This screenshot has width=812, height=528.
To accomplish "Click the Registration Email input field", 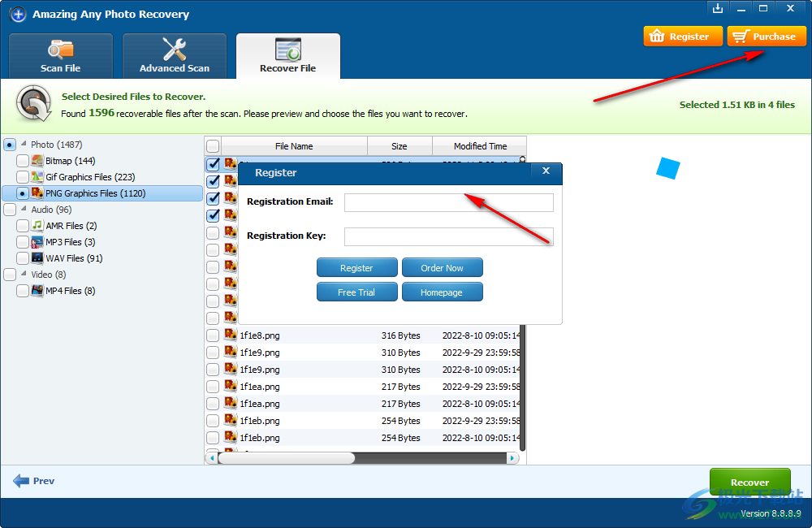I will point(448,202).
